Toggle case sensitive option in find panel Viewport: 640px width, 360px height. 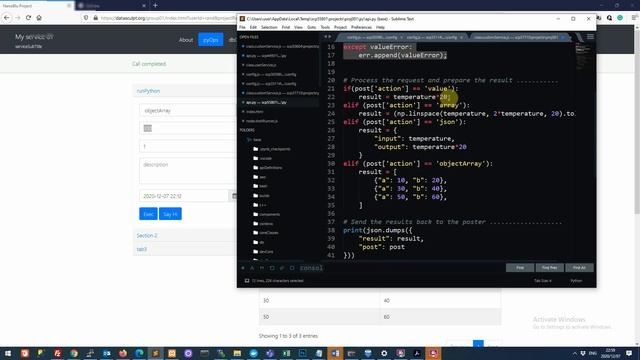click(x=252, y=268)
